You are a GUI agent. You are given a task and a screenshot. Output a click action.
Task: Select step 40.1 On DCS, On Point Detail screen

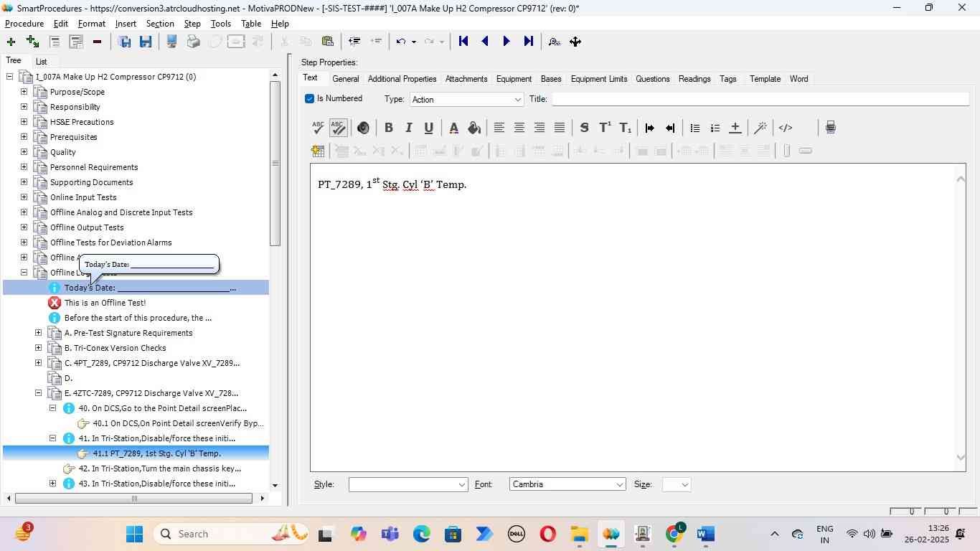pyautogui.click(x=178, y=423)
